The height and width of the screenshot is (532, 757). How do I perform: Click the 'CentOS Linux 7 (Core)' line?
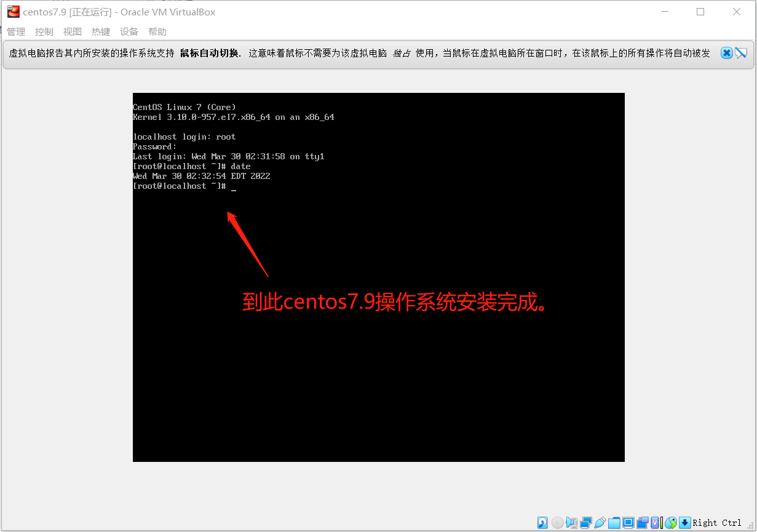[x=184, y=108]
